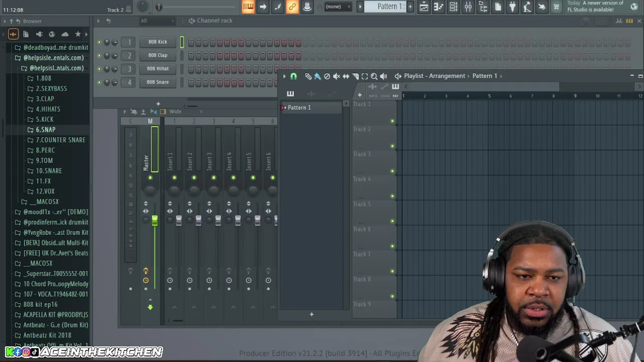This screenshot has height=362, width=644.
Task: Click the Pattern 1 breadcrumb in Playlist title
Action: (x=485, y=76)
